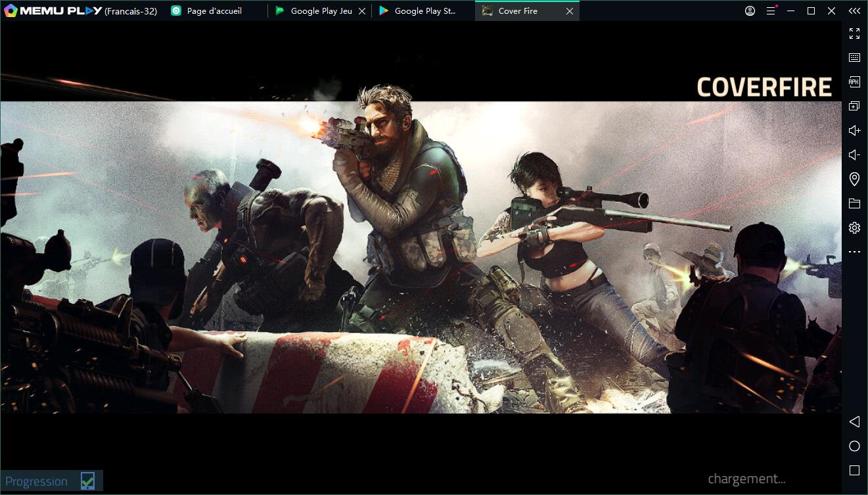Switch to the Page d'accueil tab

point(214,11)
